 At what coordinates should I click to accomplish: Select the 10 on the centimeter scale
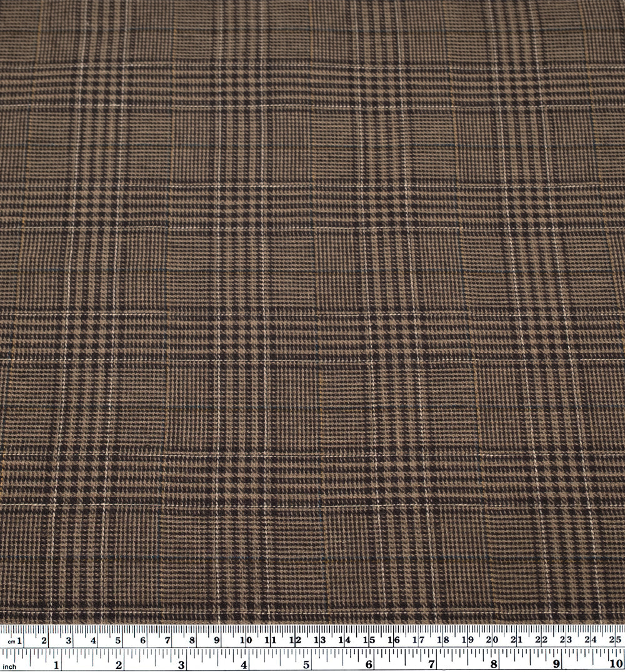pos(246,640)
